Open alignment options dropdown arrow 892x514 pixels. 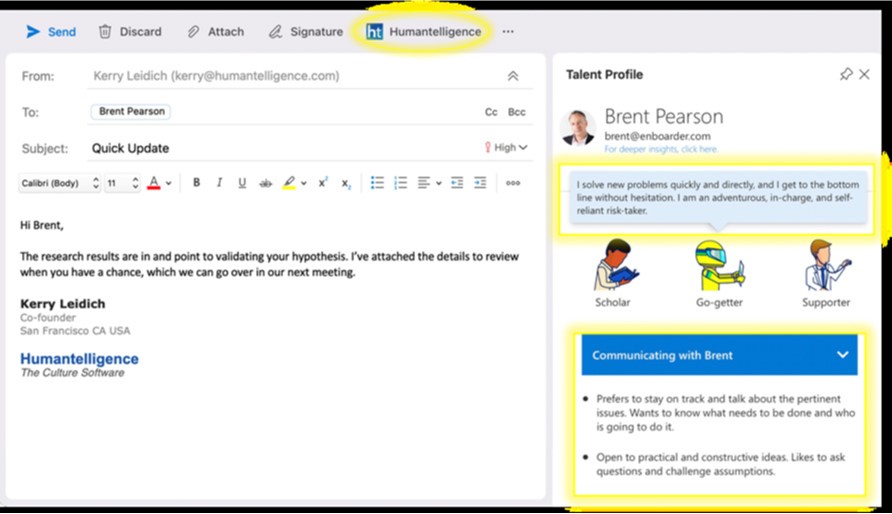439,184
